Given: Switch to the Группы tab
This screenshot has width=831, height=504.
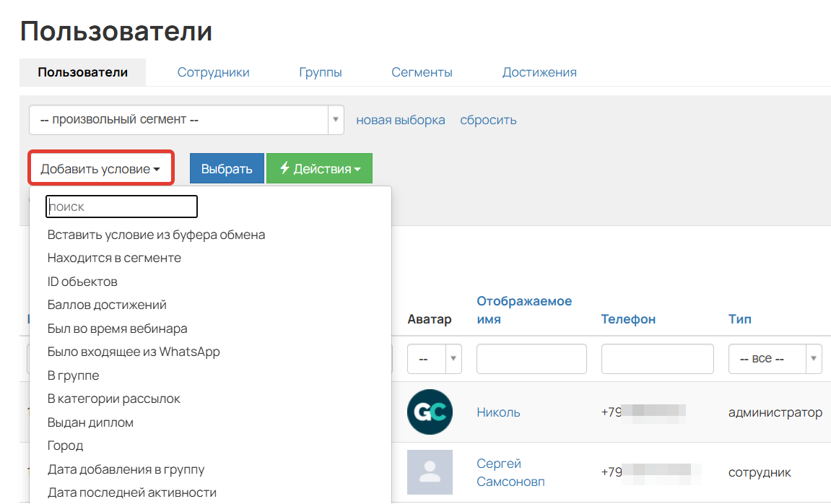Looking at the screenshot, I should (320, 72).
